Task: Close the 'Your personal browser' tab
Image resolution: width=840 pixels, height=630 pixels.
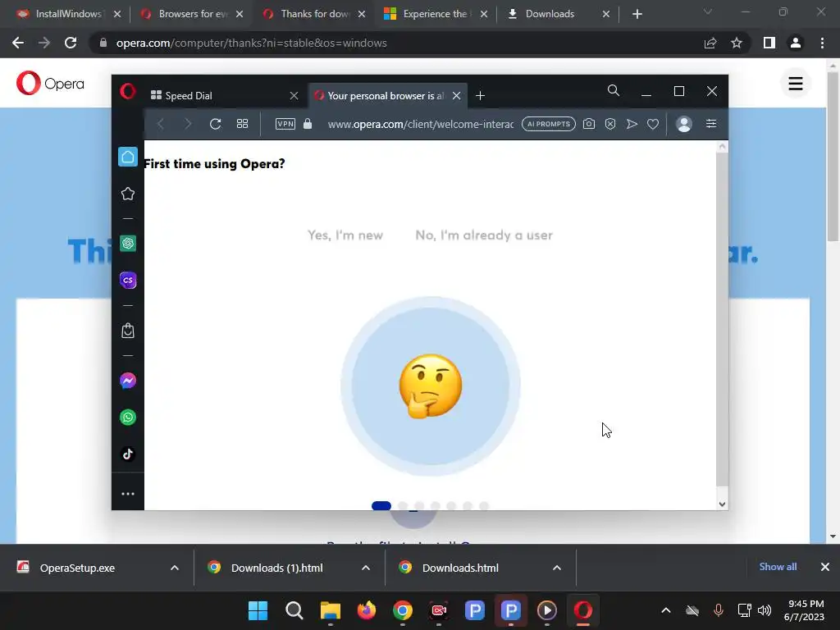Action: (x=456, y=96)
